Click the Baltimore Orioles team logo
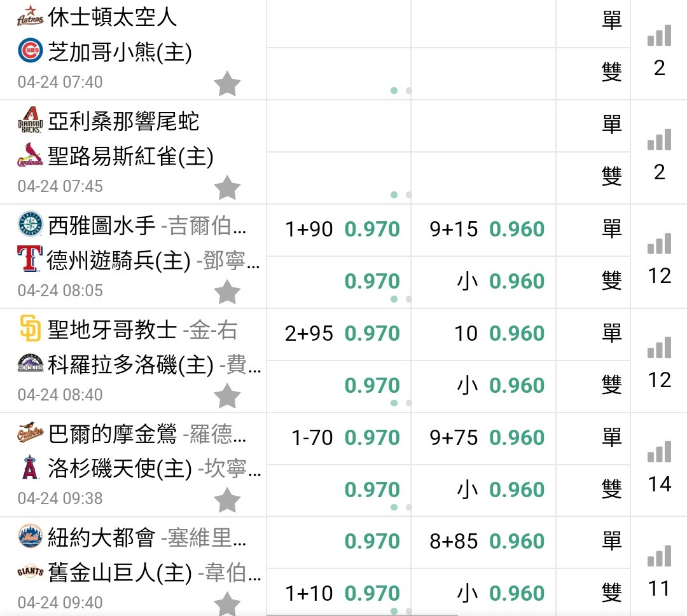This screenshot has height=616, width=687. (x=31, y=432)
